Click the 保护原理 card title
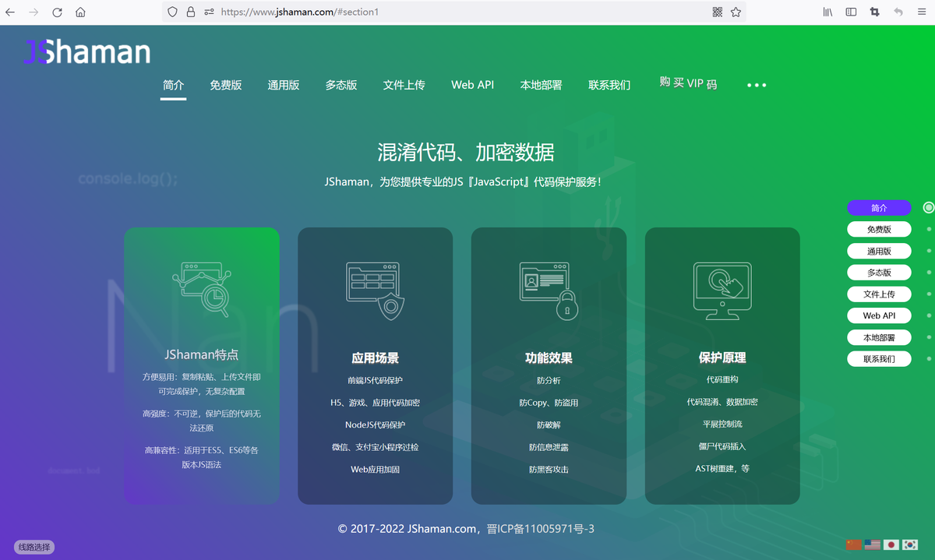The height and width of the screenshot is (560, 935). (x=722, y=358)
